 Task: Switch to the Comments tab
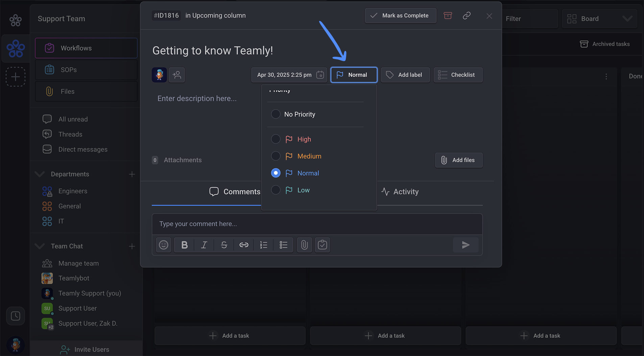point(235,192)
